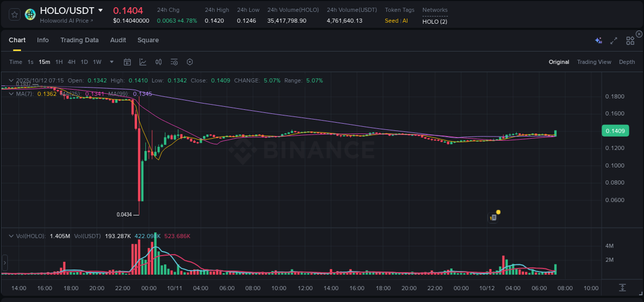Open the date range calendar icon
Viewport: 644px width, 302px height.
point(127,62)
